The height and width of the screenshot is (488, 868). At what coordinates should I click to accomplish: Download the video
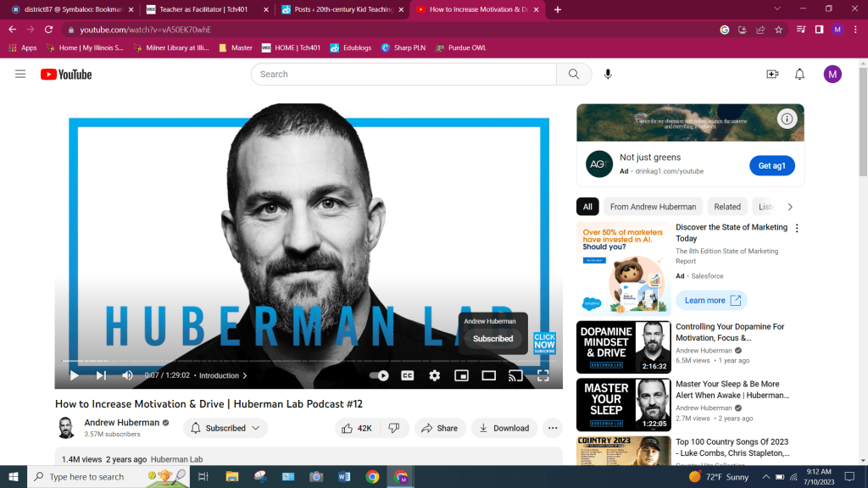pyautogui.click(x=504, y=428)
